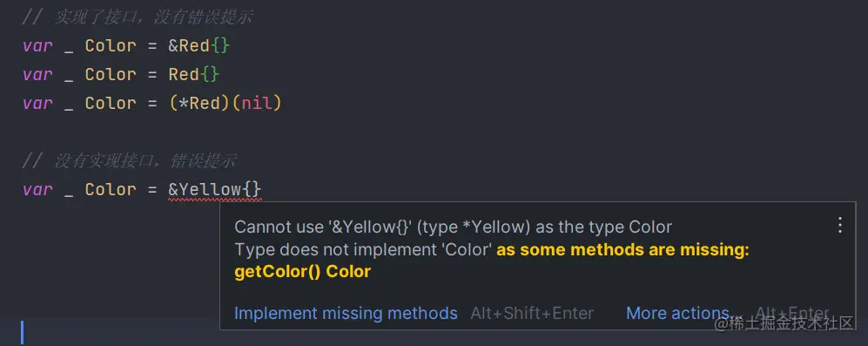Click the red-underlined &Yellow{} expression

[215, 190]
